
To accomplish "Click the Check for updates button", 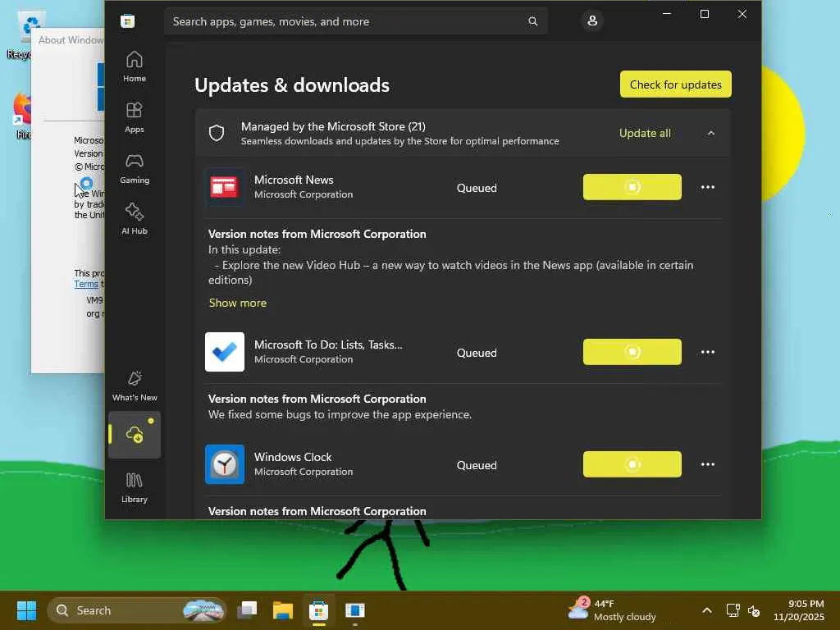I will [676, 84].
